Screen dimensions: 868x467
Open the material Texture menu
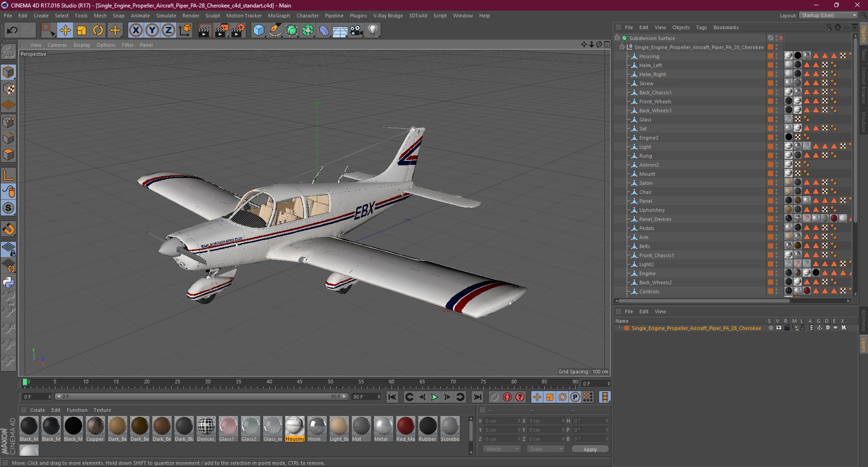click(102, 410)
